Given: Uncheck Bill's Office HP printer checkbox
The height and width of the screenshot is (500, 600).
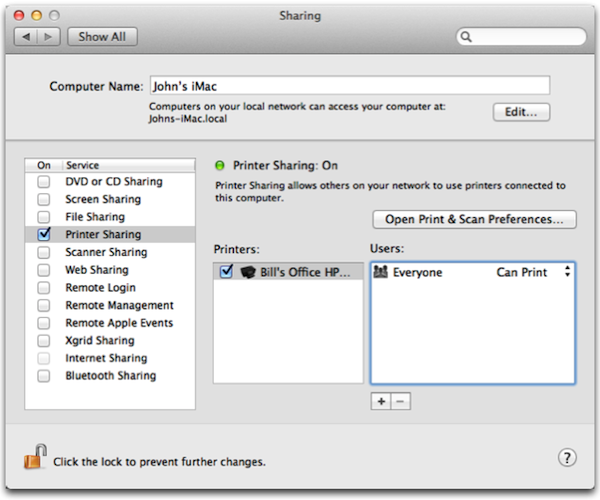Looking at the screenshot, I should (226, 272).
